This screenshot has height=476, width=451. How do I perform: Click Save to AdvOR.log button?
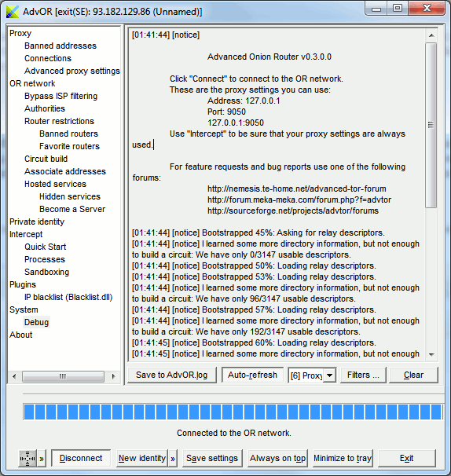(x=171, y=375)
